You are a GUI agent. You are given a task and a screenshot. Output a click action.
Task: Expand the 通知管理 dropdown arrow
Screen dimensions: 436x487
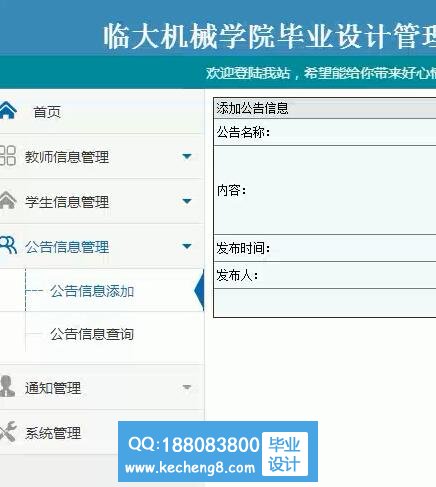187,387
